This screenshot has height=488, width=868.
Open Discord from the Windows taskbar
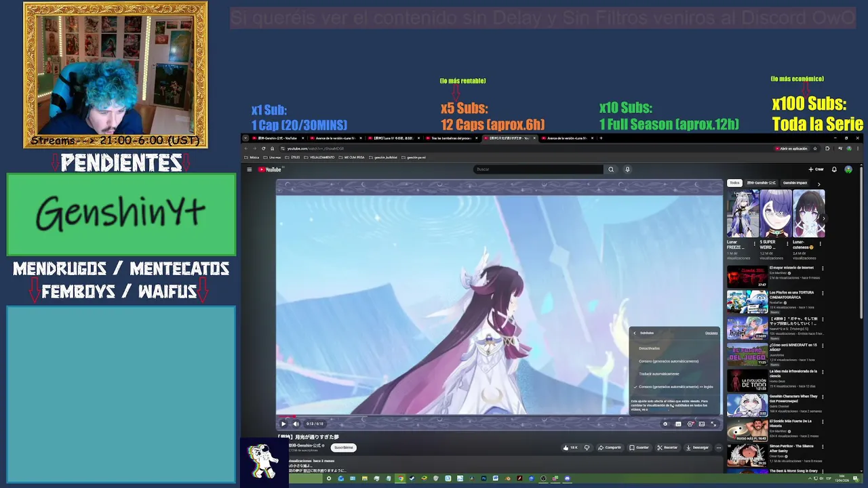[568, 479]
